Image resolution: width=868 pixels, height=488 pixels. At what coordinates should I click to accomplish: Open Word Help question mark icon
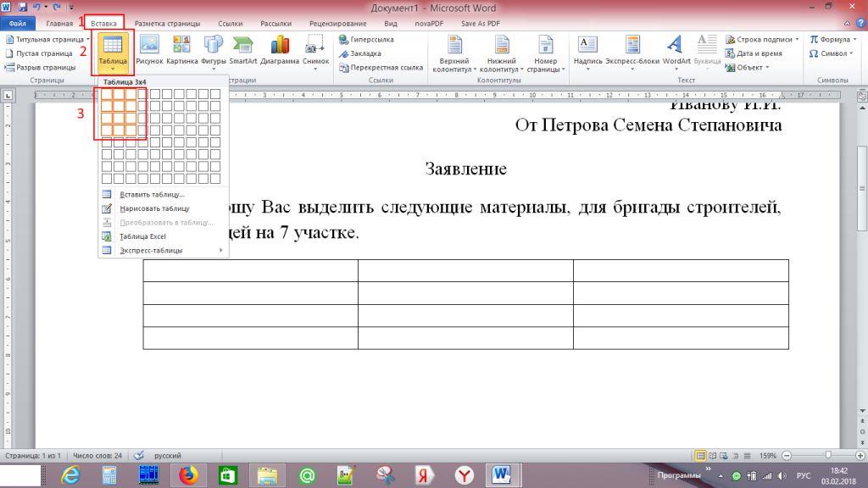coord(861,23)
